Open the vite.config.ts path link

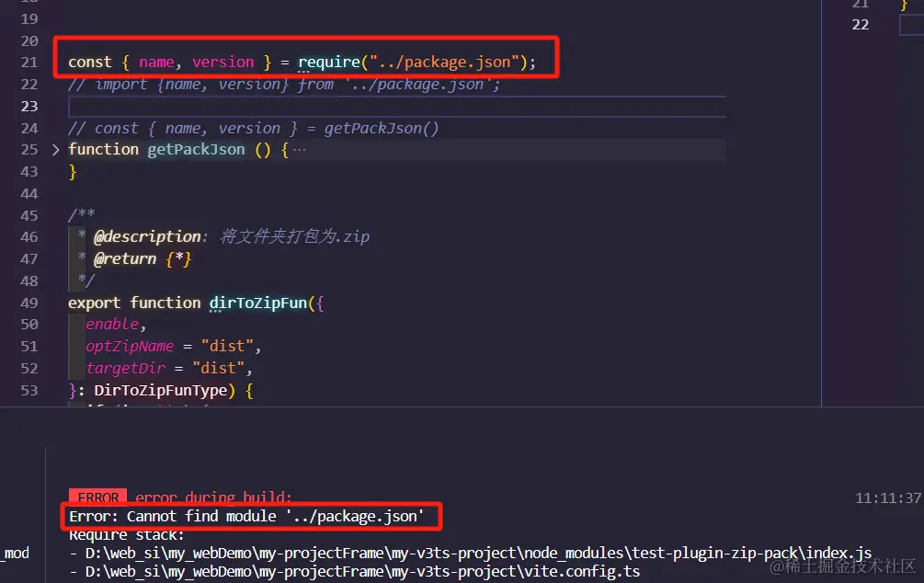point(362,572)
